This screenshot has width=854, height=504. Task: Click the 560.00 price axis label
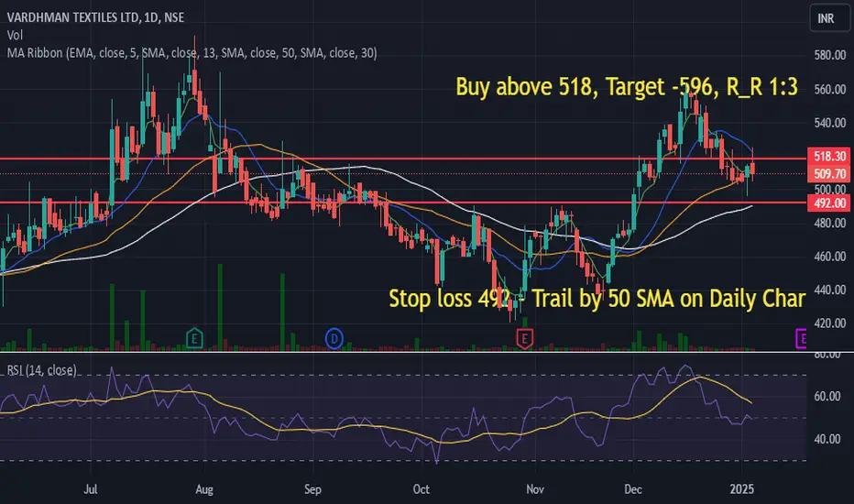pyautogui.click(x=830, y=90)
